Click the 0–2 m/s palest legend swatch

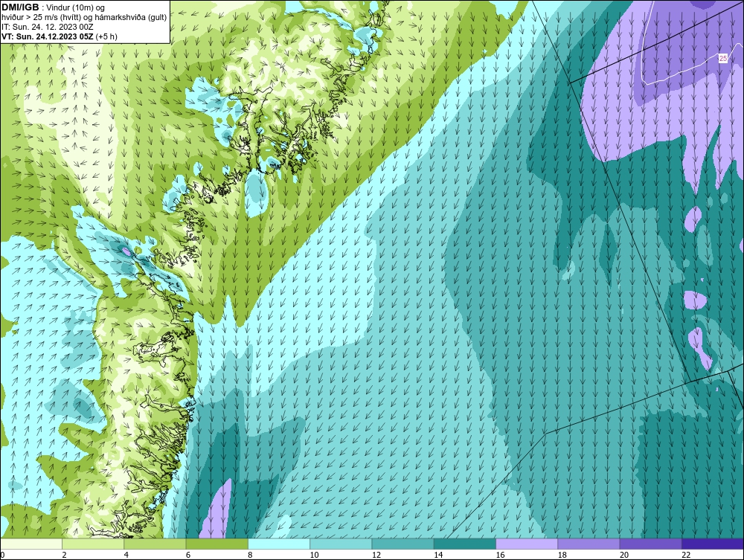31,544
